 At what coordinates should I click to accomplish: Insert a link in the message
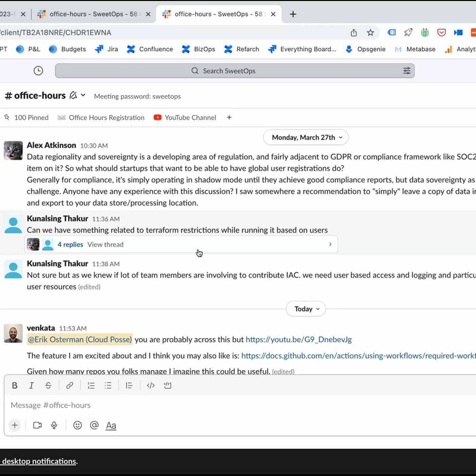tap(69, 385)
